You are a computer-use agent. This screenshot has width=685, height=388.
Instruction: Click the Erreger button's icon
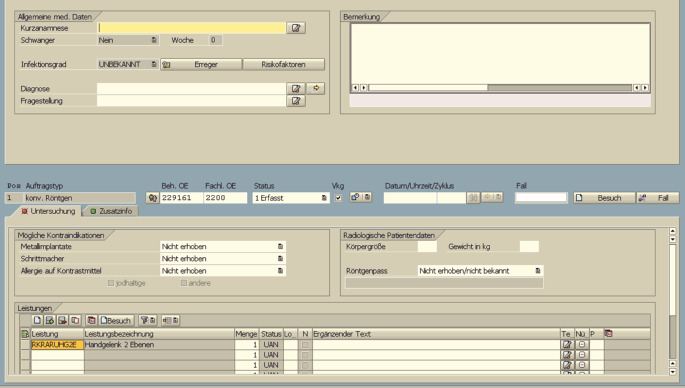[166, 65]
